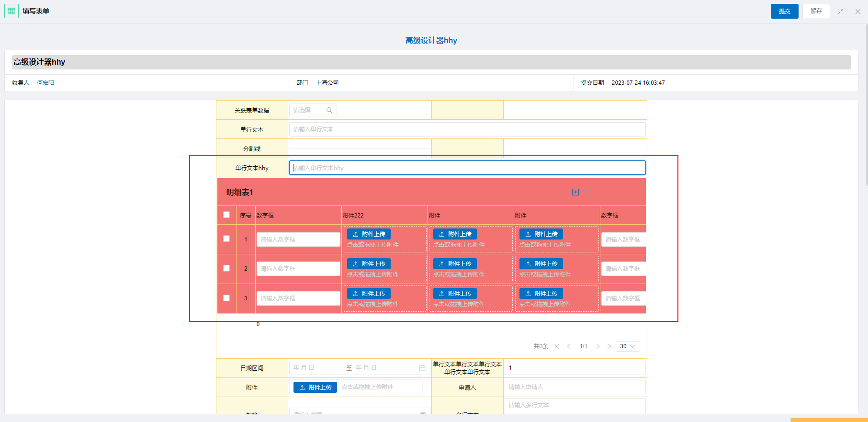Click the department value 上海公司
Screen dimensions: 868x422
coord(327,83)
